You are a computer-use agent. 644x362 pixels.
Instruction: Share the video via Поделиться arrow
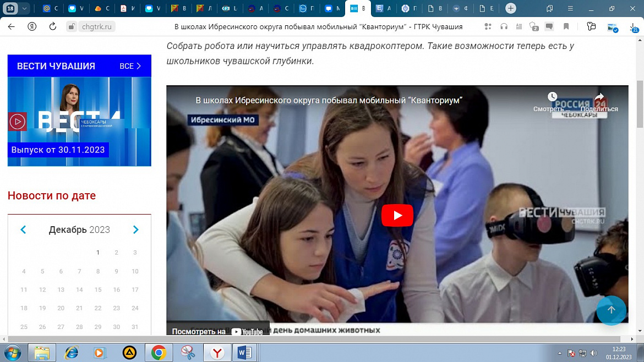point(599,97)
